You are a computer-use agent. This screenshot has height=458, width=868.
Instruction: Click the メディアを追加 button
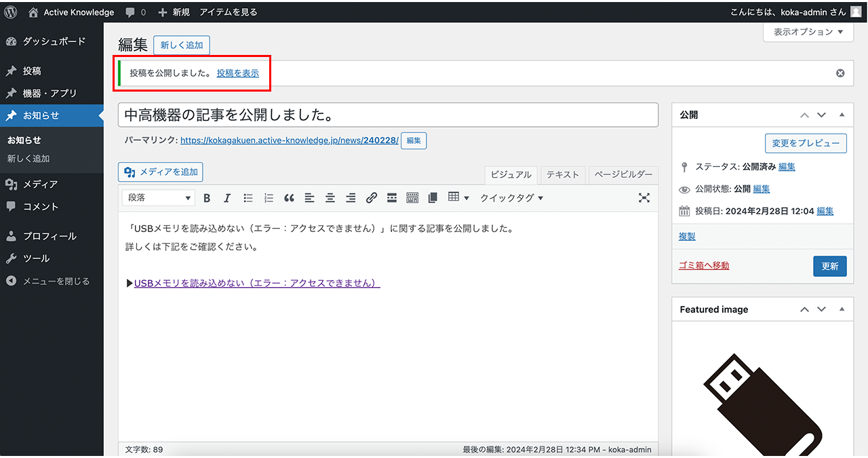161,172
